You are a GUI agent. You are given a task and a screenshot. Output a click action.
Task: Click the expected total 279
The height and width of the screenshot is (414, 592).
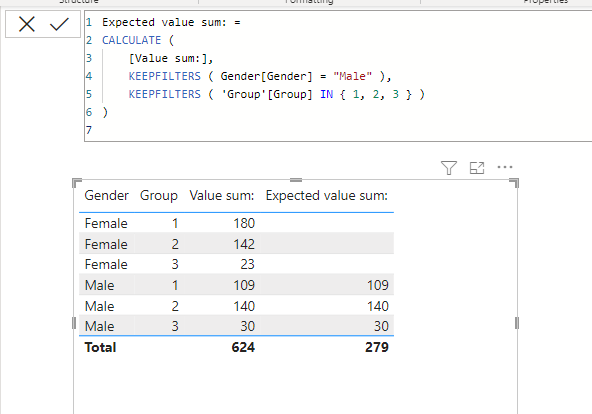377,347
